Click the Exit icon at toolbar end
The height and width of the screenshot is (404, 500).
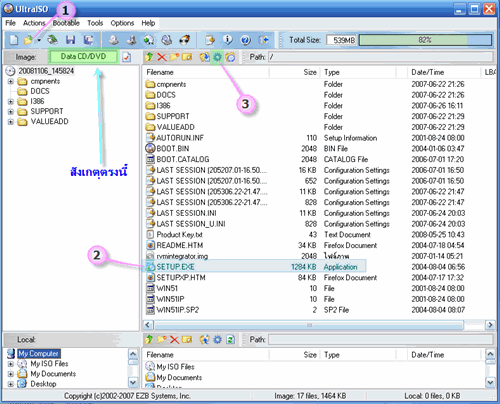click(x=263, y=40)
